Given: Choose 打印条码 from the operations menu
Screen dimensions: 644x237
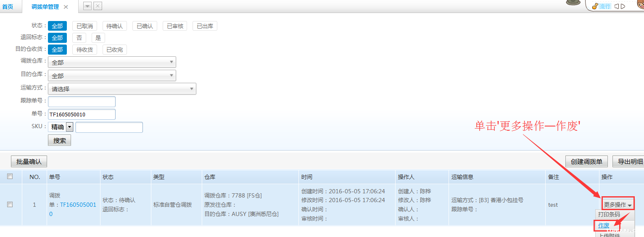Looking at the screenshot, I should pyautogui.click(x=609, y=214).
